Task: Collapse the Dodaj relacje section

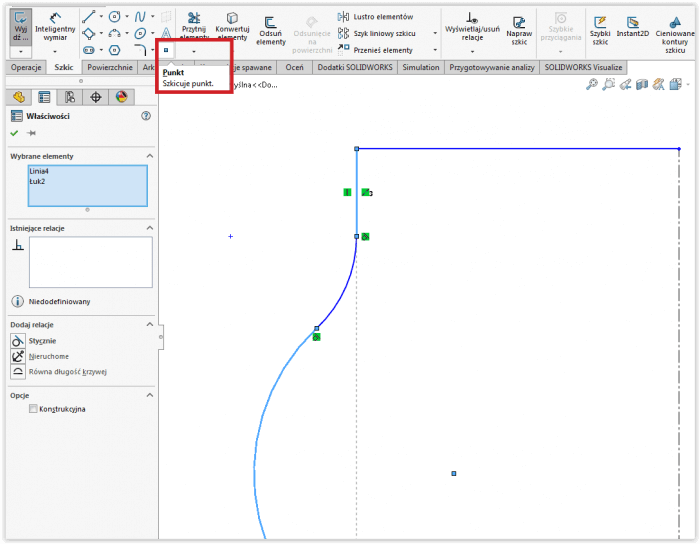Action: coord(150,324)
